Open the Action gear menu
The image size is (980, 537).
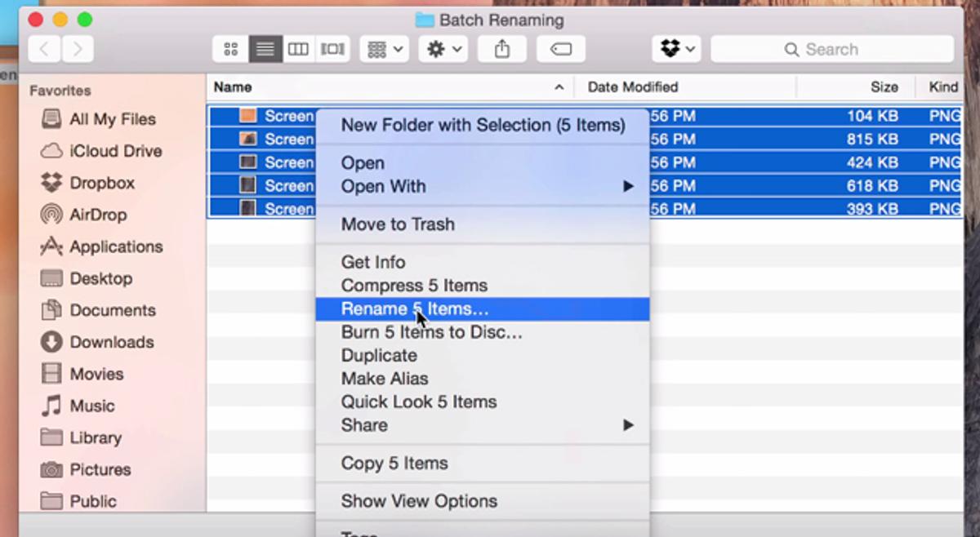tap(443, 49)
